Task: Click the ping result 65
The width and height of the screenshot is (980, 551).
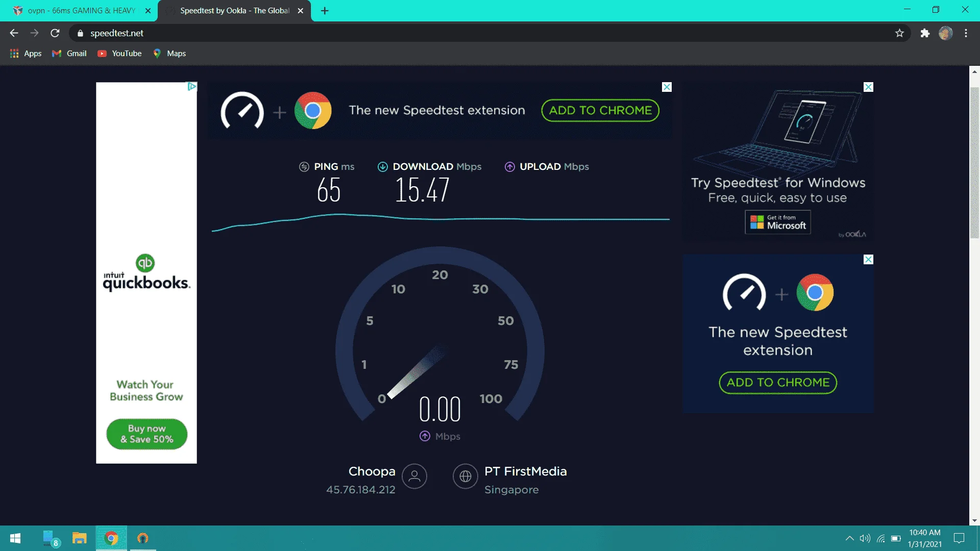Action: (x=329, y=190)
